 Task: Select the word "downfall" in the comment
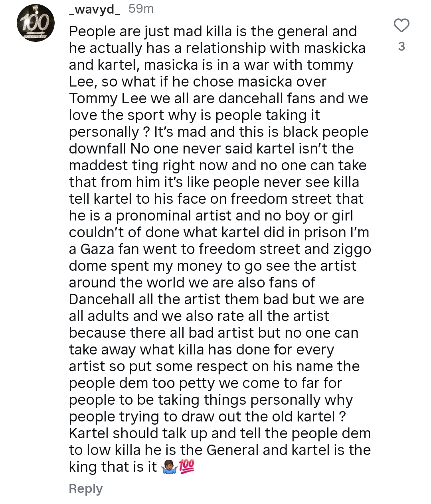[x=98, y=149]
